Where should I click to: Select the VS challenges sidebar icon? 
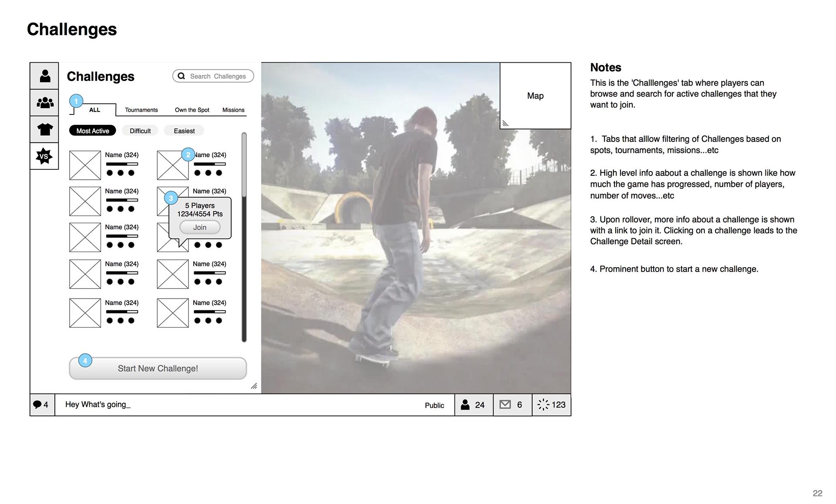coord(44,156)
